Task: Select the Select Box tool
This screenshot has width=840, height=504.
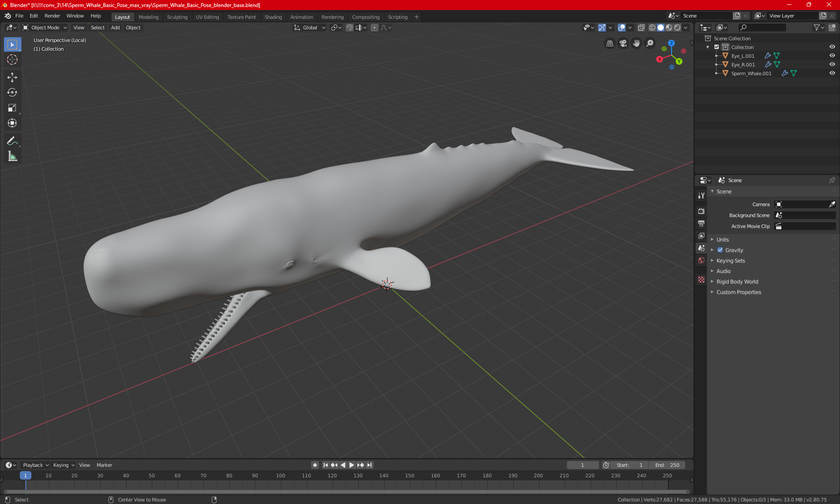Action: click(12, 45)
